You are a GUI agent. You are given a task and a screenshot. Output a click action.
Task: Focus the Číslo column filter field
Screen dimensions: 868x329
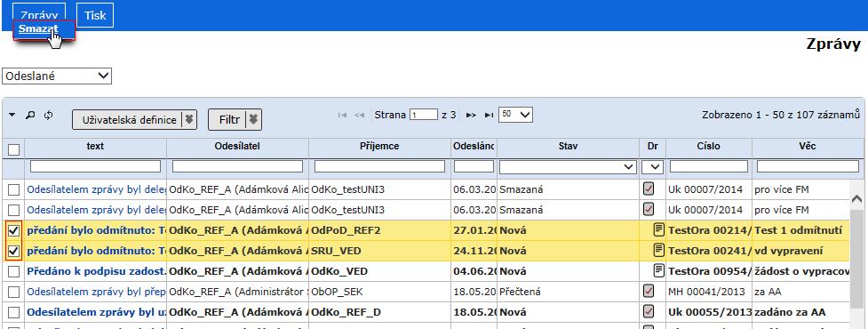tap(709, 166)
